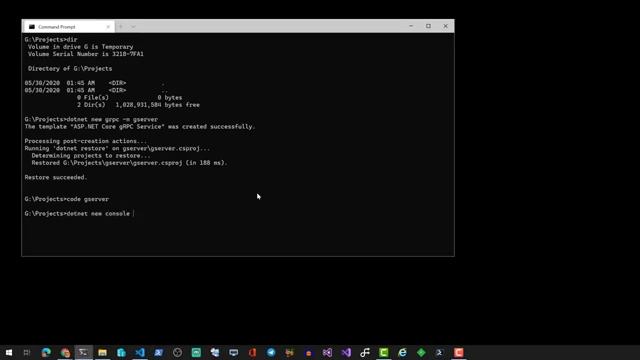Open the red C recorder taskbar icon
Viewport: 640px width, 360px height.
(x=458, y=353)
